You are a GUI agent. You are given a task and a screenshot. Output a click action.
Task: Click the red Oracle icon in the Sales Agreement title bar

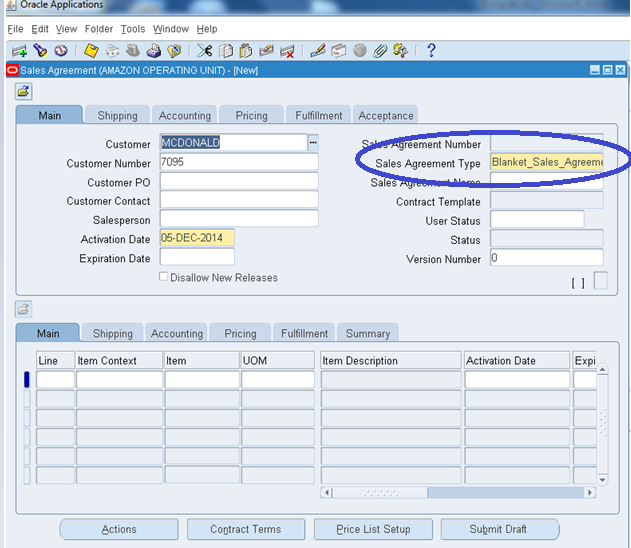(12, 70)
